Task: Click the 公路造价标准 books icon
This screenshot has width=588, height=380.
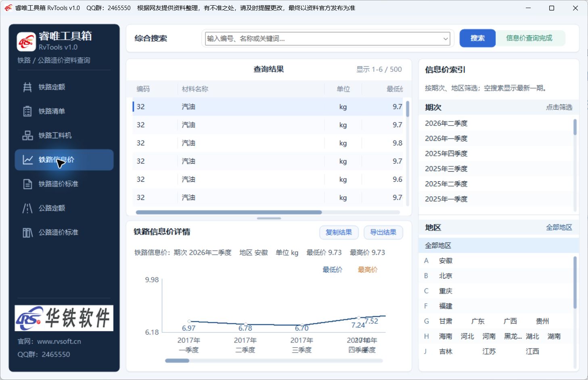Action: point(27,232)
